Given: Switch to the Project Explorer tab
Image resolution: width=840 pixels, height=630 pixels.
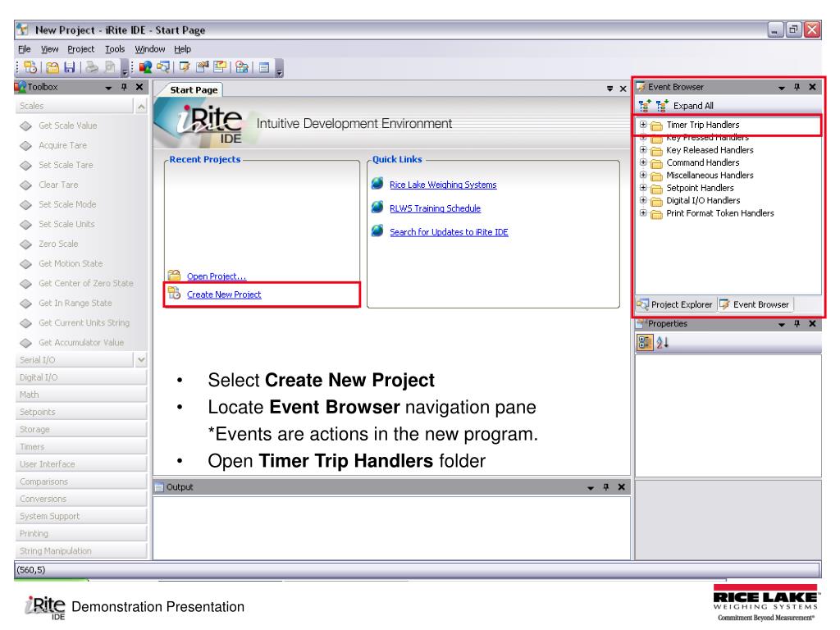Looking at the screenshot, I should [675, 304].
